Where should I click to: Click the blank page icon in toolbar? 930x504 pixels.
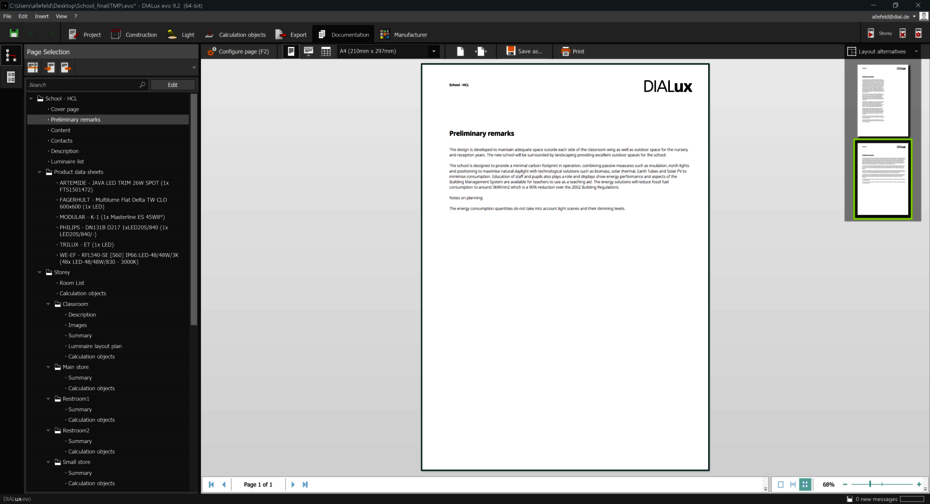click(460, 51)
